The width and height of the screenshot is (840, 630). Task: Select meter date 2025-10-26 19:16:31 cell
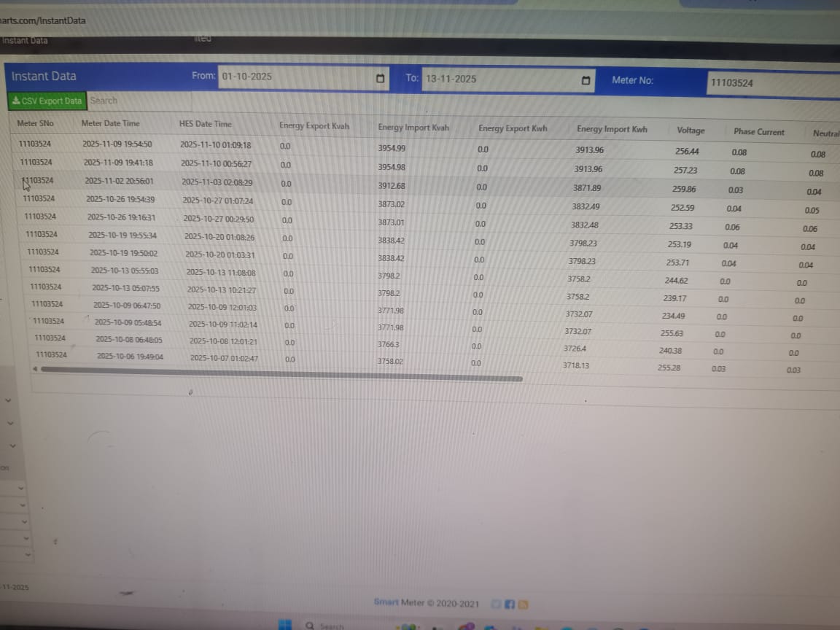click(122, 217)
